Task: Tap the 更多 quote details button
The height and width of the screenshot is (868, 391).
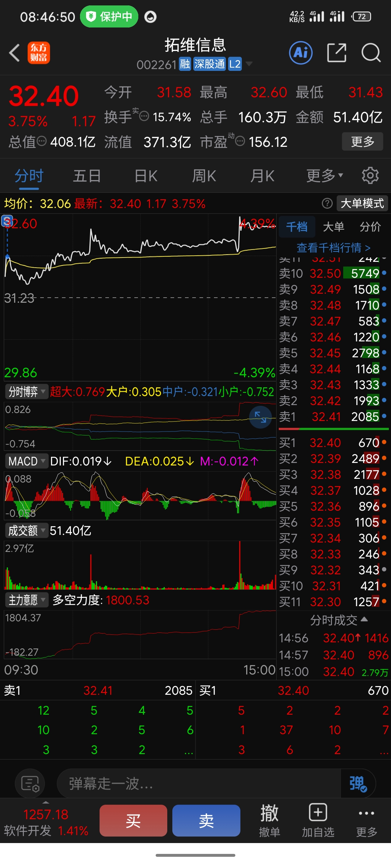Action: pyautogui.click(x=362, y=141)
